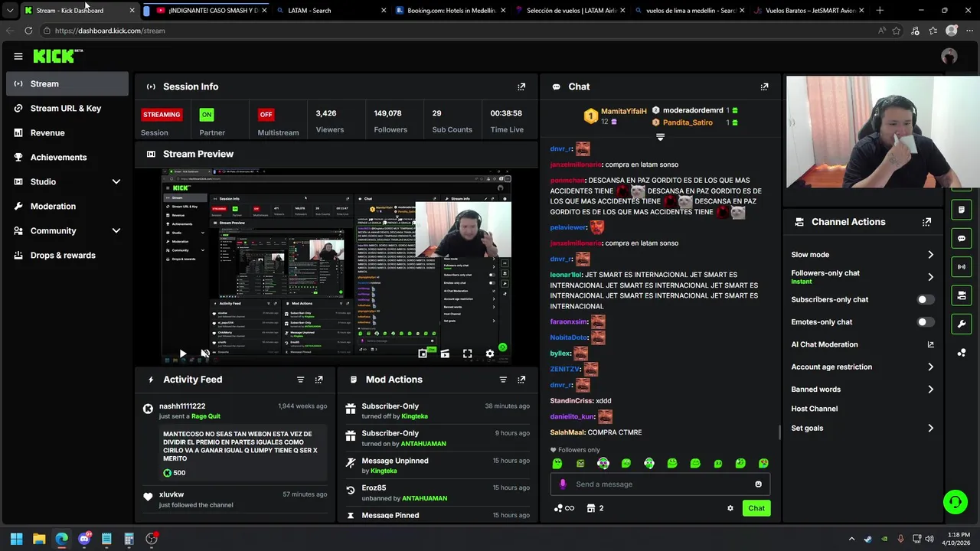Open the hamburger menu next to Kick logo

point(18,56)
